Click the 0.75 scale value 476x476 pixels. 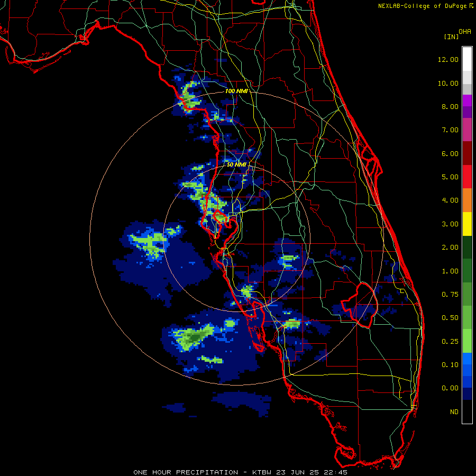pyautogui.click(x=450, y=295)
